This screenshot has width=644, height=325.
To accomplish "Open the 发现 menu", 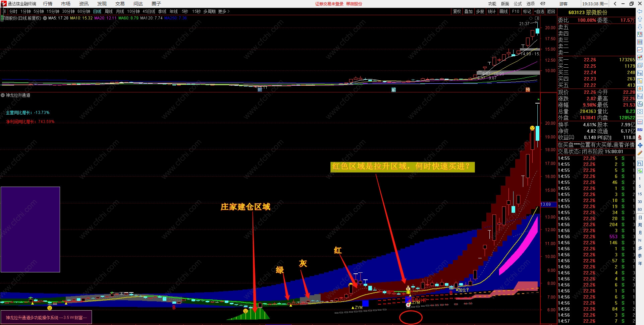I will tap(102, 4).
